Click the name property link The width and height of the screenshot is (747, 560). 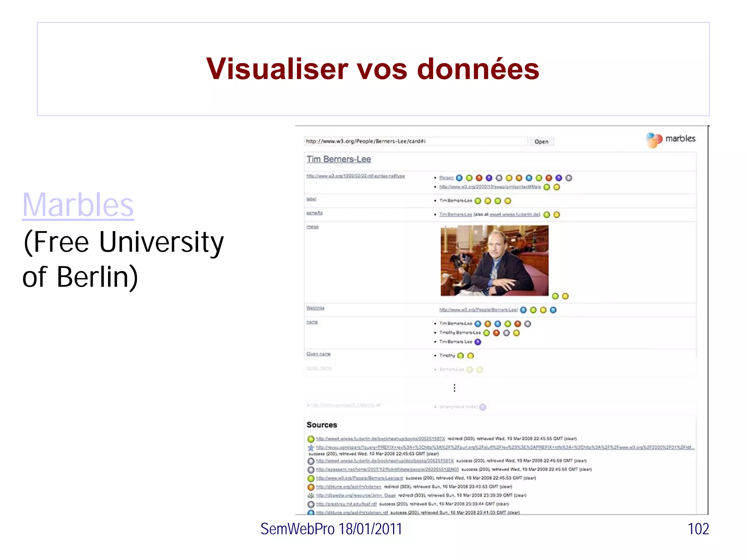(312, 322)
